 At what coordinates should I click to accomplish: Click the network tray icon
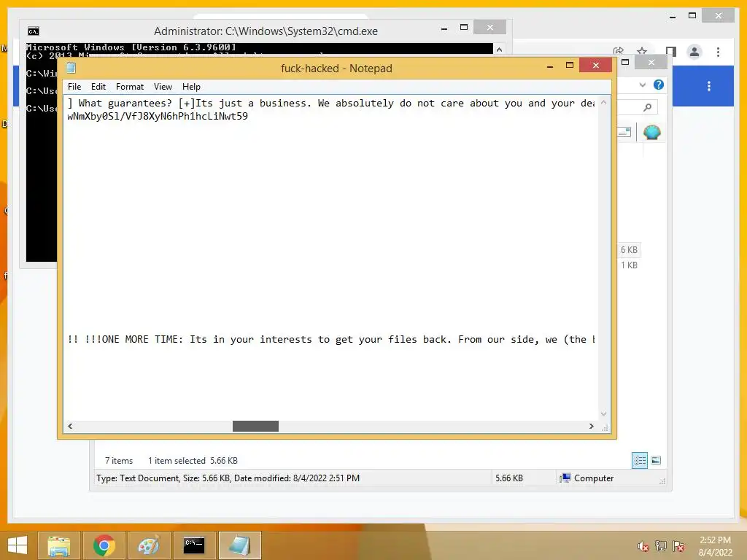point(661,546)
